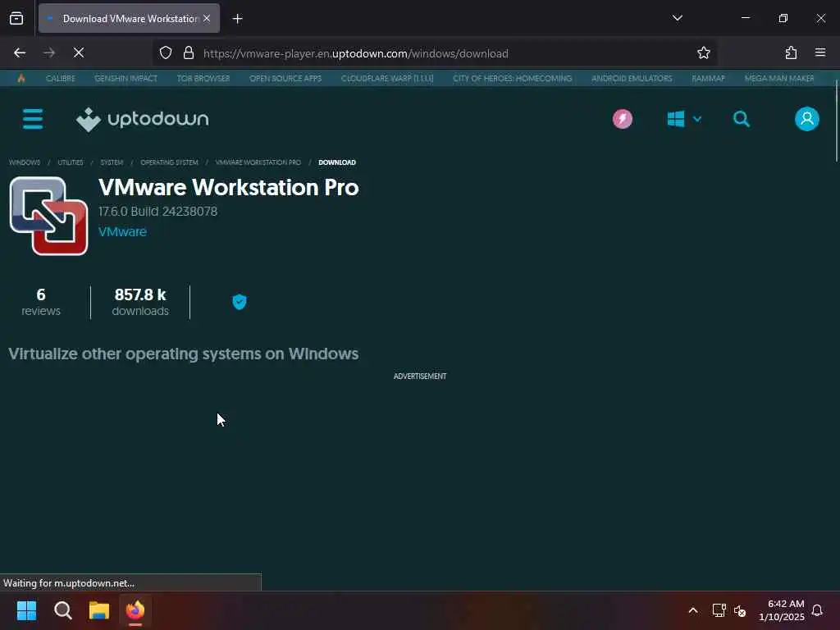Click the 857.8 k downloads counter

(140, 302)
